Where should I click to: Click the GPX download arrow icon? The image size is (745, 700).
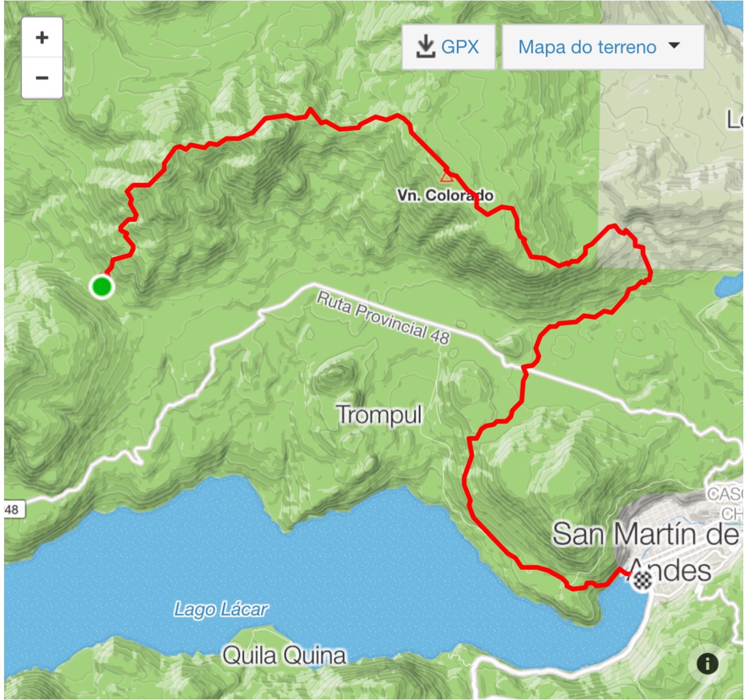click(425, 47)
